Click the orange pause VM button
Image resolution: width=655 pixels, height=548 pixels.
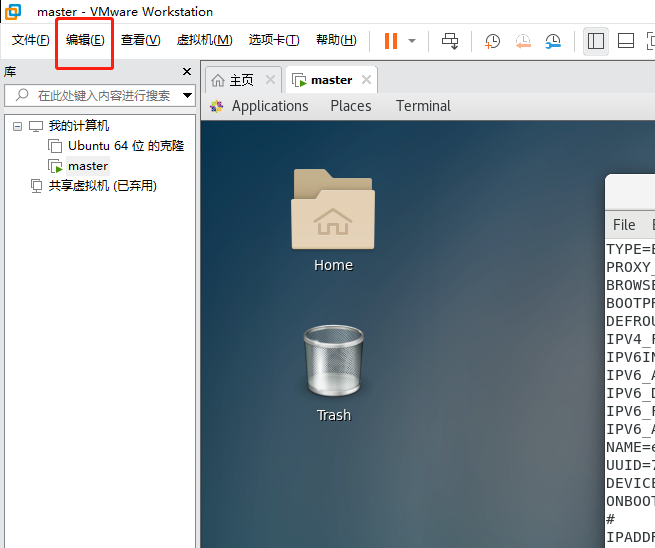[x=391, y=41]
